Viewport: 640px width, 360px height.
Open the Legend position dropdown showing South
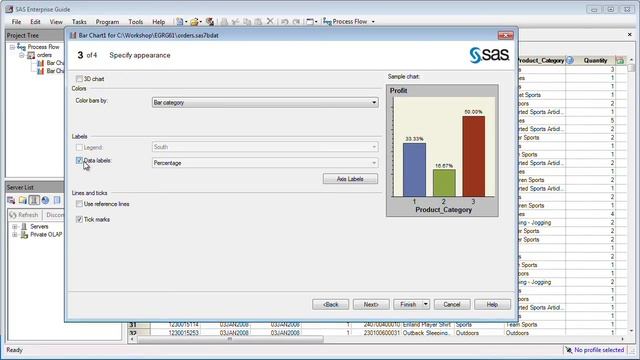click(x=265, y=147)
